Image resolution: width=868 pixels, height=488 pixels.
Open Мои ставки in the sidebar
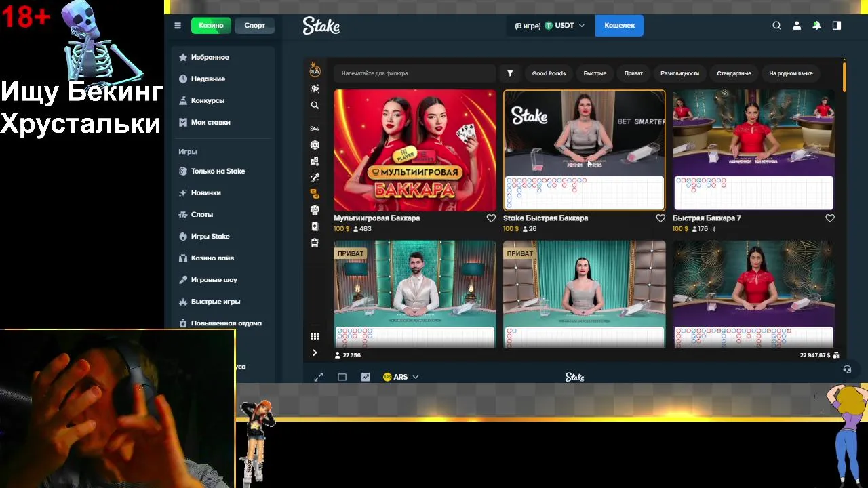(224, 123)
